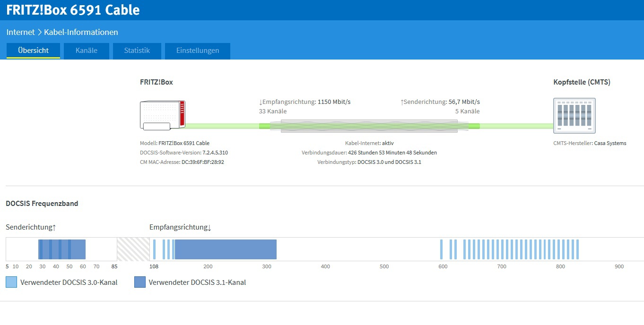
Task: Open the Einstellungen tab
Action: (198, 51)
